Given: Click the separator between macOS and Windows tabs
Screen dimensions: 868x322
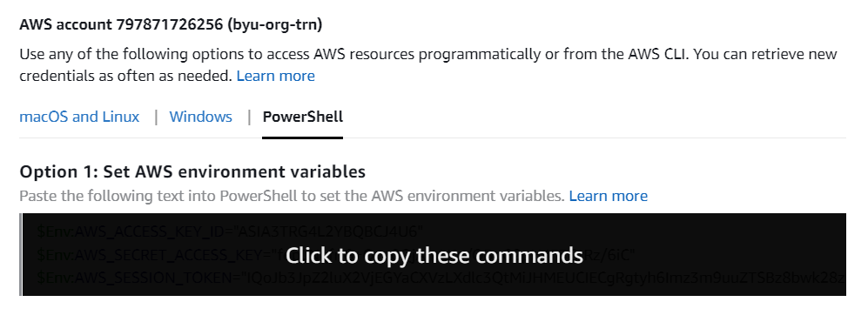Looking at the screenshot, I should [x=156, y=117].
